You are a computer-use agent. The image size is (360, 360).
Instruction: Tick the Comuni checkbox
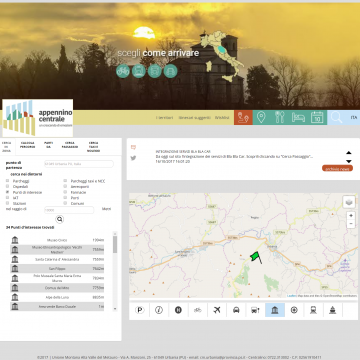(x=65, y=203)
